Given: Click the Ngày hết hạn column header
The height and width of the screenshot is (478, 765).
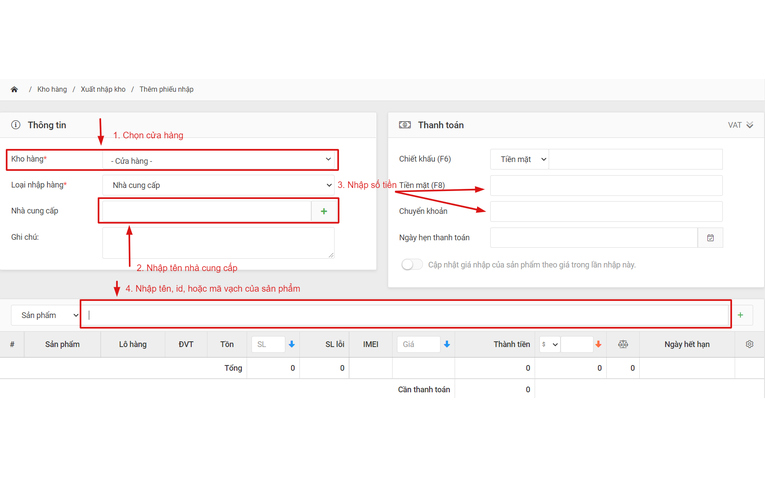Looking at the screenshot, I should (687, 344).
